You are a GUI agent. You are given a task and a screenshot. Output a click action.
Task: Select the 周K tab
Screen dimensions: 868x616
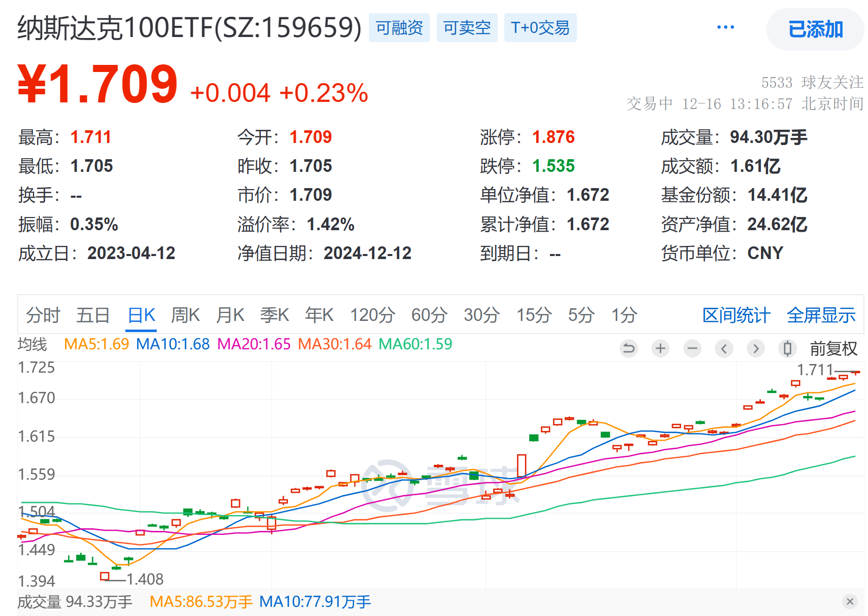click(185, 315)
